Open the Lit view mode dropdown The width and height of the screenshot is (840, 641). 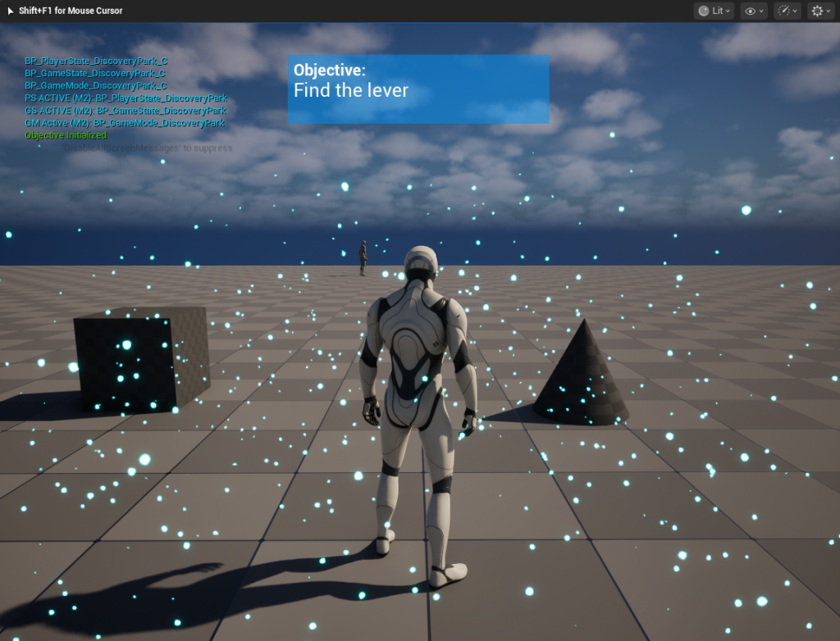click(714, 11)
